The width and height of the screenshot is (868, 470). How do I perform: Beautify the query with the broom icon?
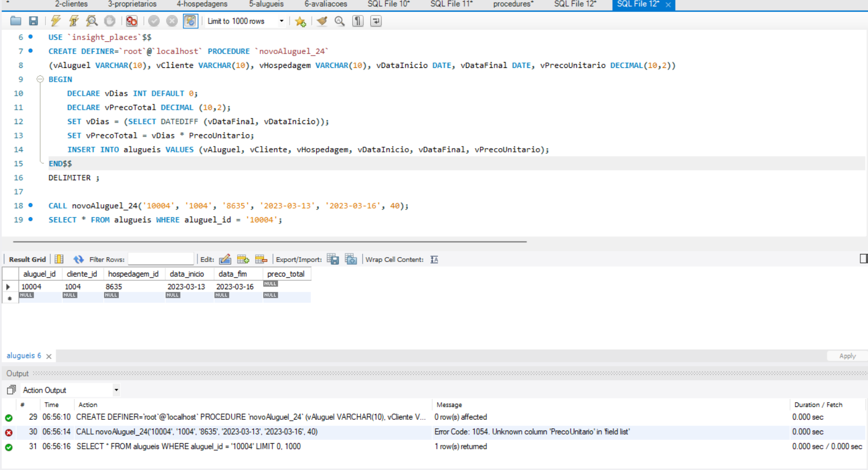pyautogui.click(x=322, y=21)
